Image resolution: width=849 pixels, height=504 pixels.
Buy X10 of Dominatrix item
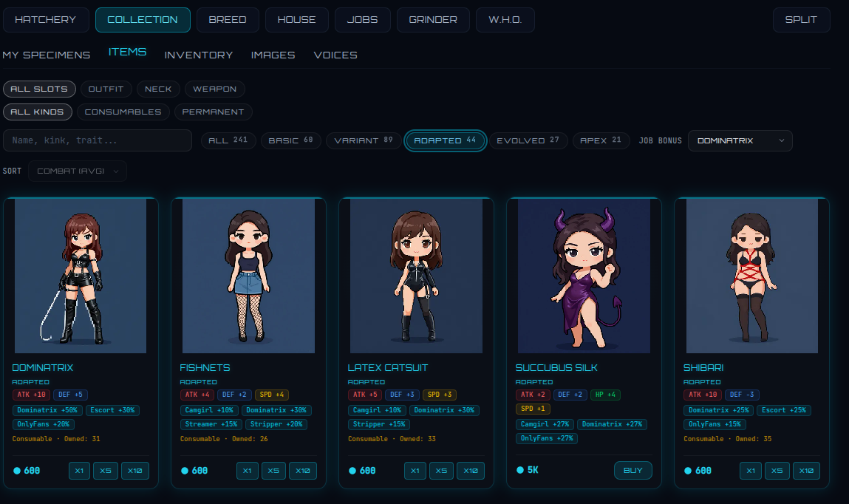click(x=134, y=471)
